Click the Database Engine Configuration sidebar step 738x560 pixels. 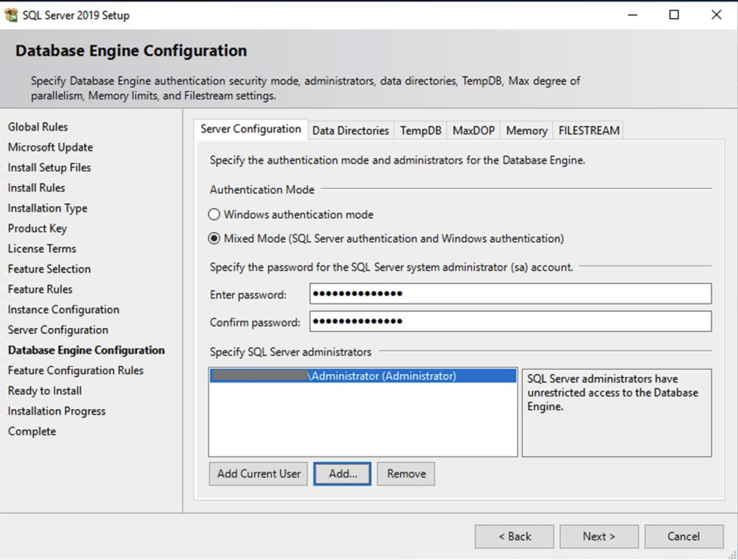(x=86, y=350)
